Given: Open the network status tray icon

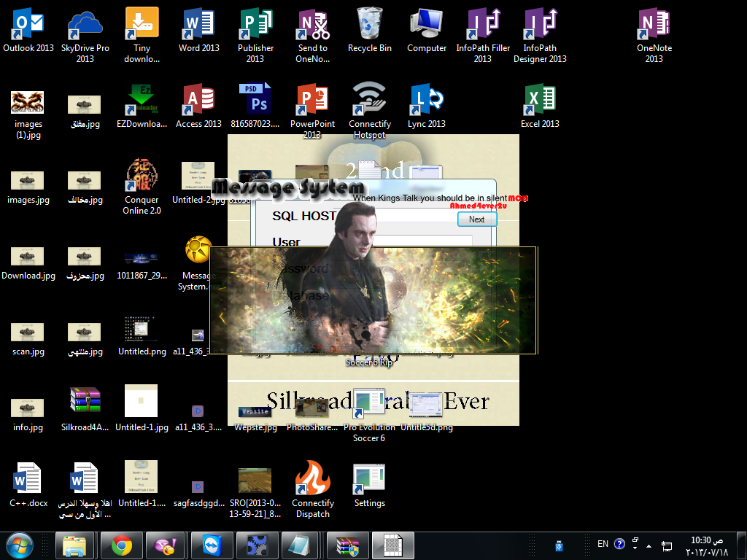Looking at the screenshot, I should click(x=667, y=545).
